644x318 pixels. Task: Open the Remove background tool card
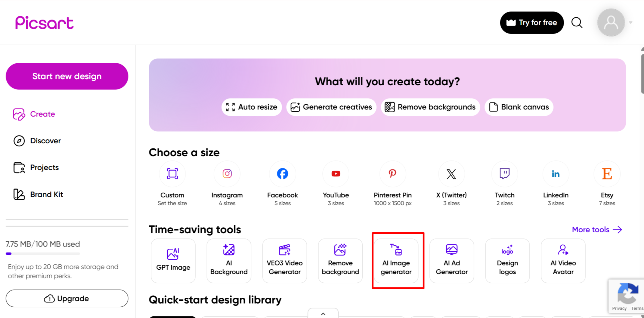click(x=340, y=261)
